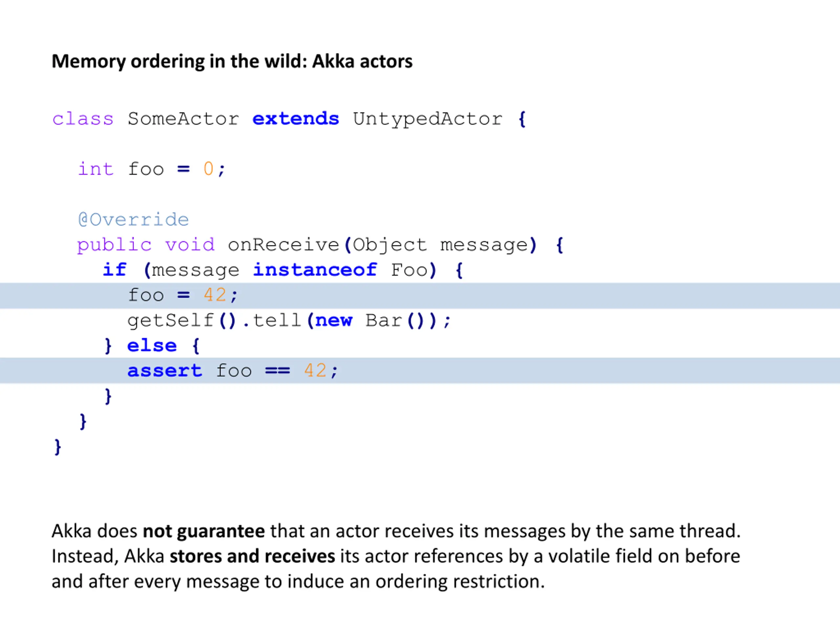Image resolution: width=840 pixels, height=630 pixels.
Task: Click the 'UntypedActor' class name
Action: point(428,120)
